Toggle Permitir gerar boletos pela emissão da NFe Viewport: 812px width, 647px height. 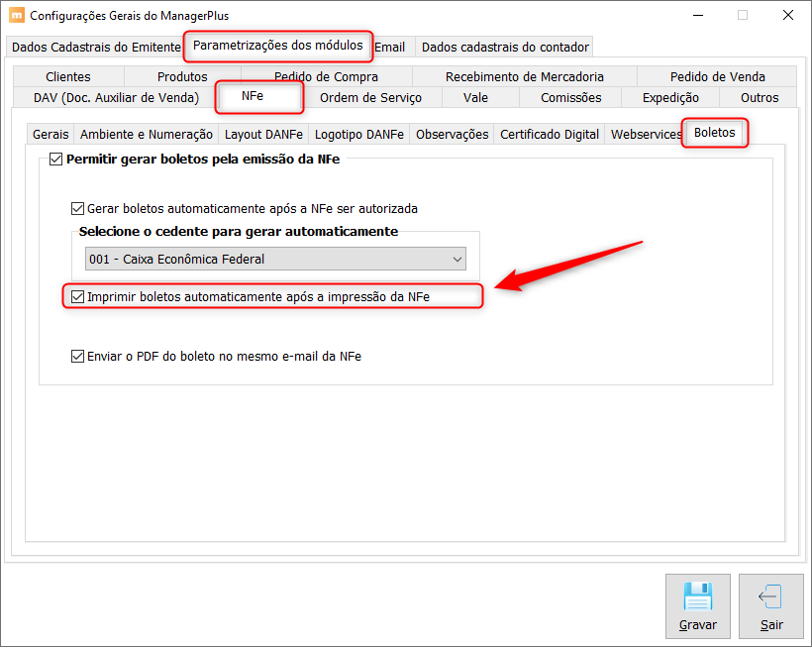click(55, 160)
